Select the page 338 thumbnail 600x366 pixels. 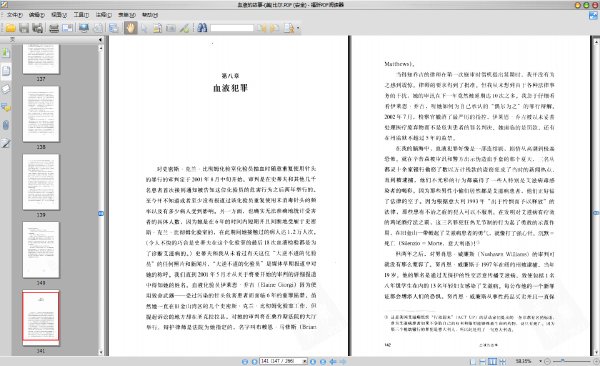pos(41,114)
